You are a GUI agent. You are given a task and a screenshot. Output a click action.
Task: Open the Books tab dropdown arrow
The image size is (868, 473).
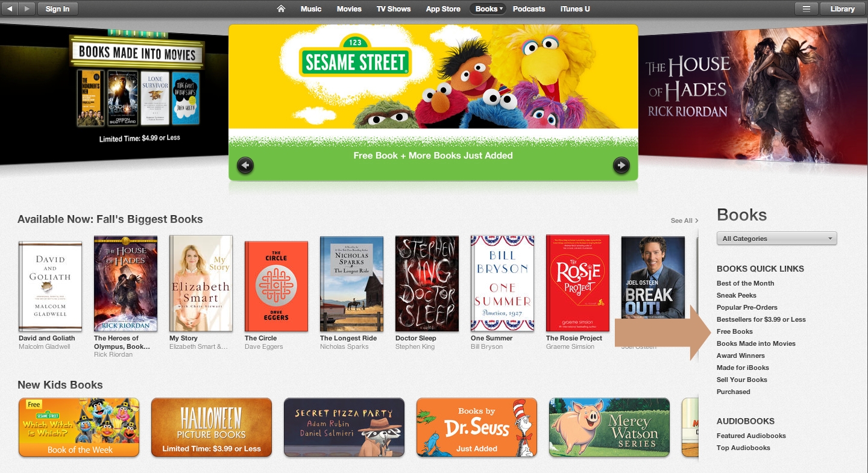(502, 9)
